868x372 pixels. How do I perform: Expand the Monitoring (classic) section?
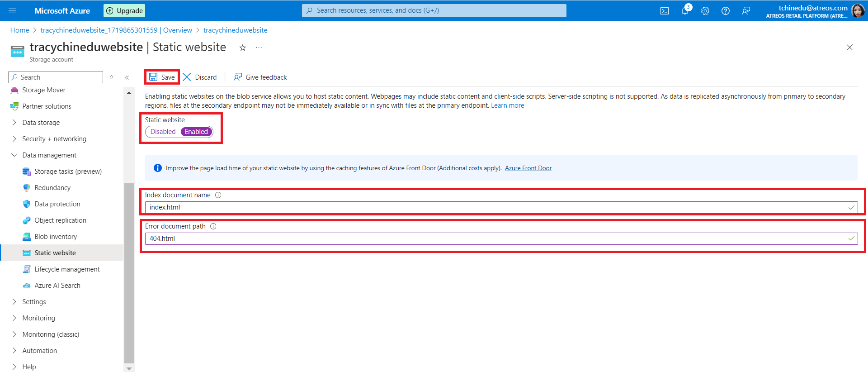pyautogui.click(x=14, y=334)
